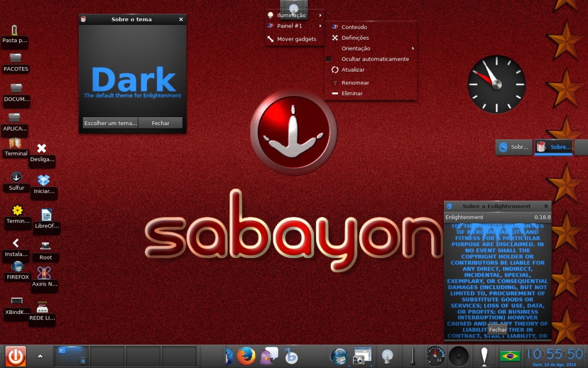Toggle the Ocultar automaticamente checkbox
The image size is (588, 368).
pos(328,59)
